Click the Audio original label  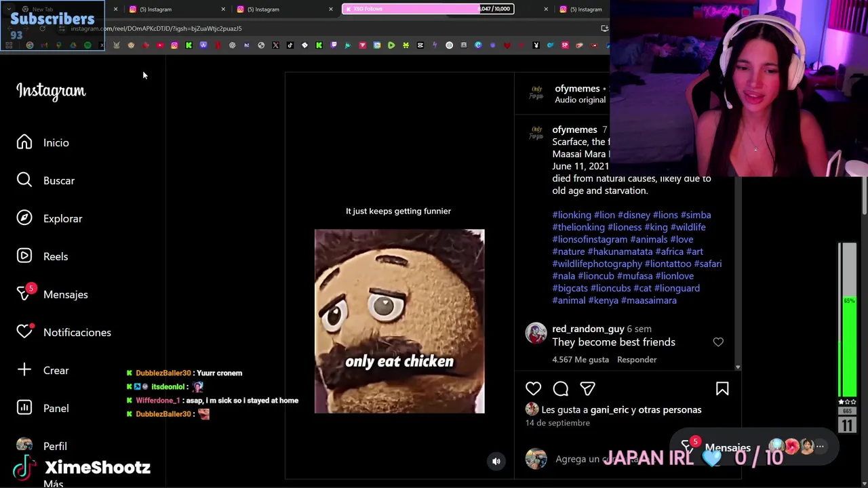(580, 100)
